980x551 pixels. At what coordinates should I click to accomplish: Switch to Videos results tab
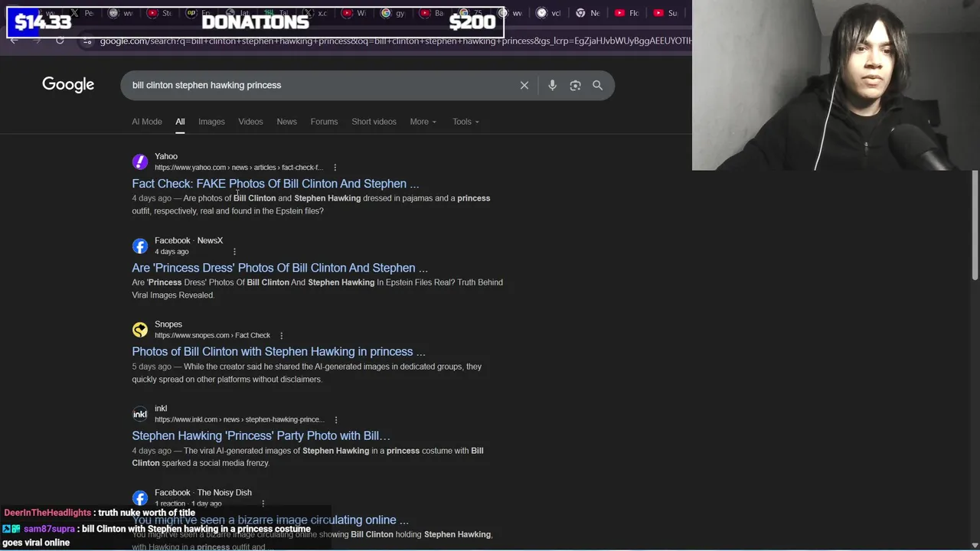(x=250, y=122)
